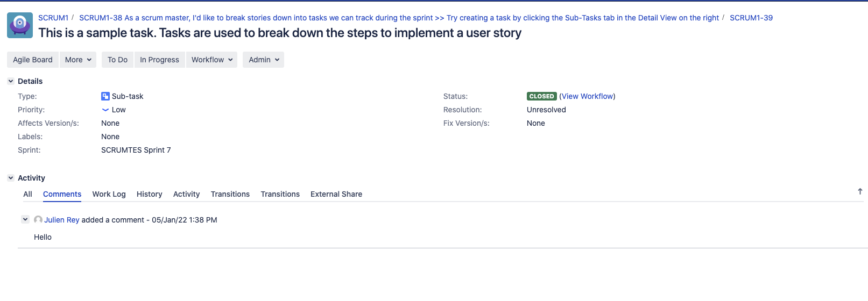Click the Sub-task type icon
The height and width of the screenshot is (301, 868).
[105, 96]
